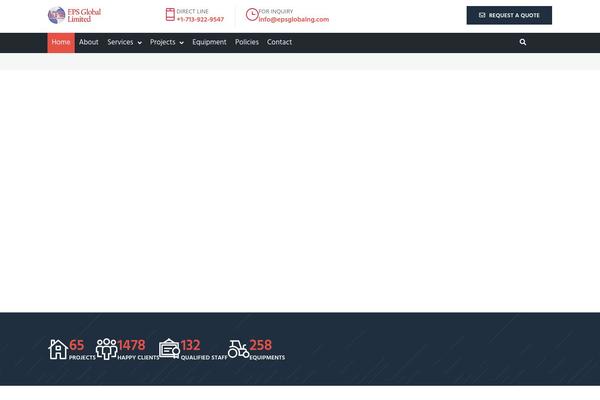The width and height of the screenshot is (600, 400).
Task: Click the FOR INQUIRY label
Action: pyautogui.click(x=276, y=11)
